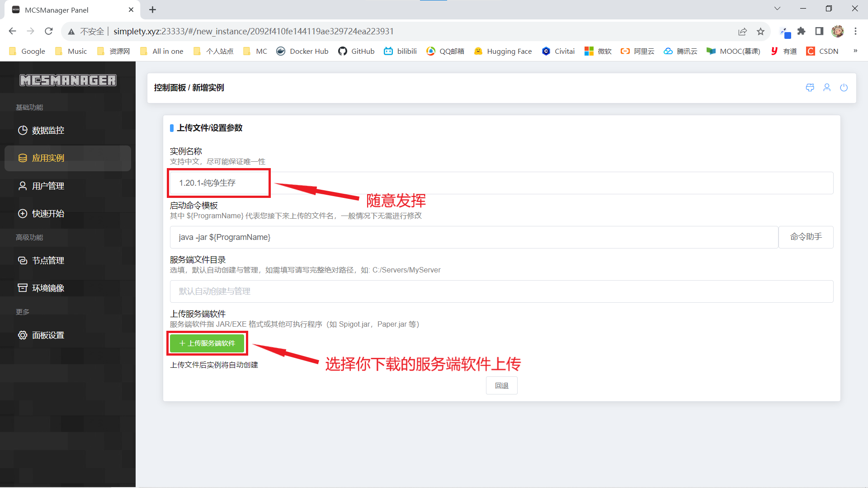Click the 启动命令模板 input field

coord(473,237)
